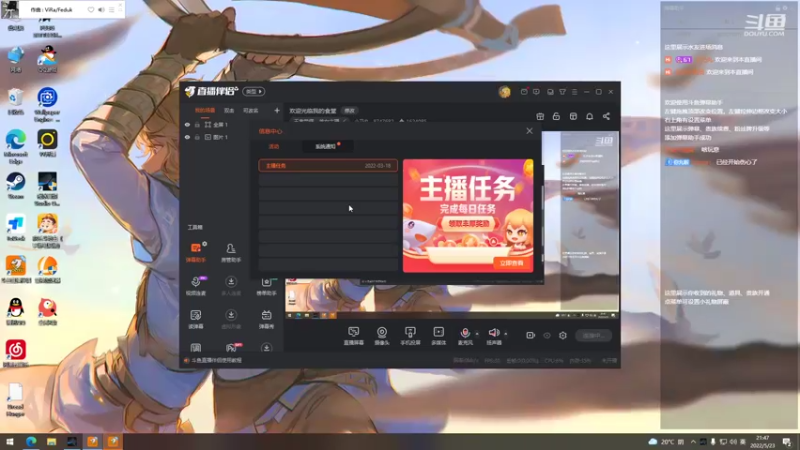This screenshot has height=450, width=800.
Task: Add a new scene with plus button
Action: pyautogui.click(x=277, y=110)
